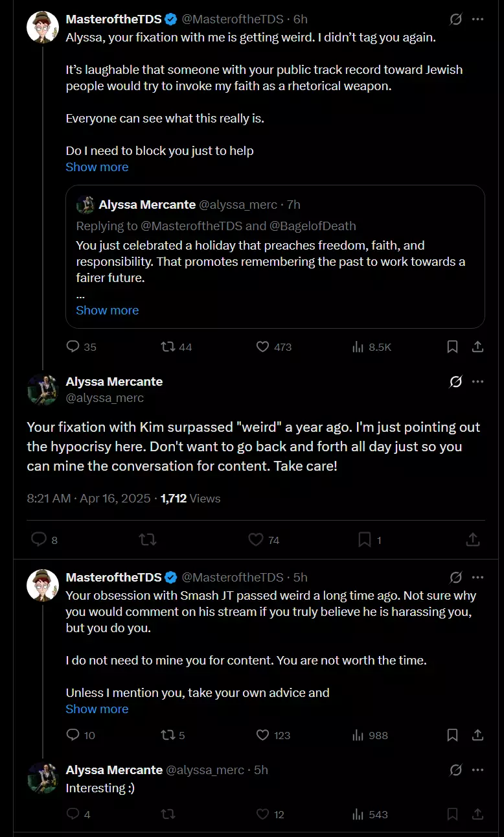The width and height of the screenshot is (504, 837).
Task: Open Grok icon on first MasteroftheTDS post
Action: coord(455,19)
